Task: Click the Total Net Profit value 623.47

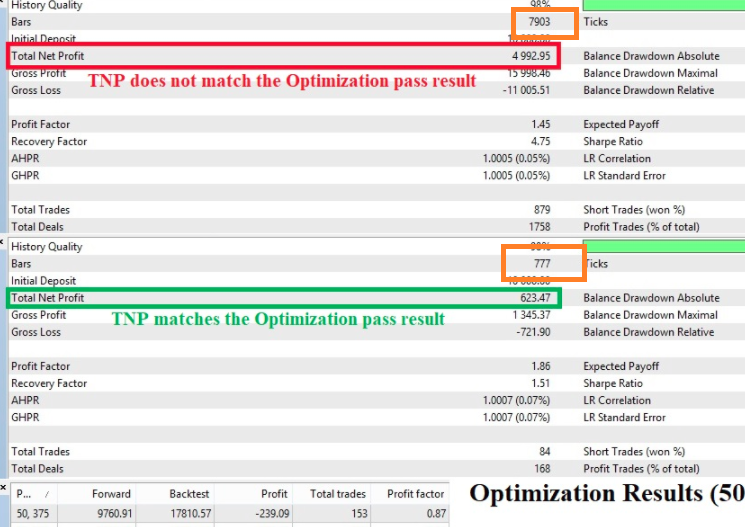Action: coord(535,298)
